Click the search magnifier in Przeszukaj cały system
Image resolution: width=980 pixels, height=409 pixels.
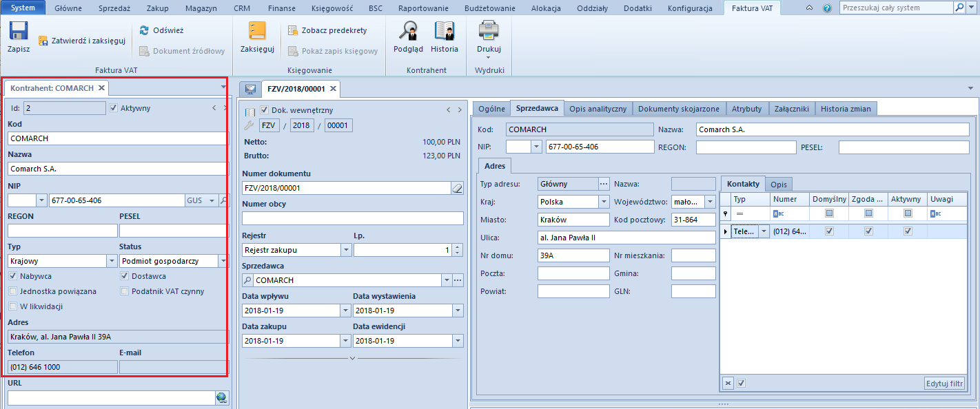pos(959,8)
